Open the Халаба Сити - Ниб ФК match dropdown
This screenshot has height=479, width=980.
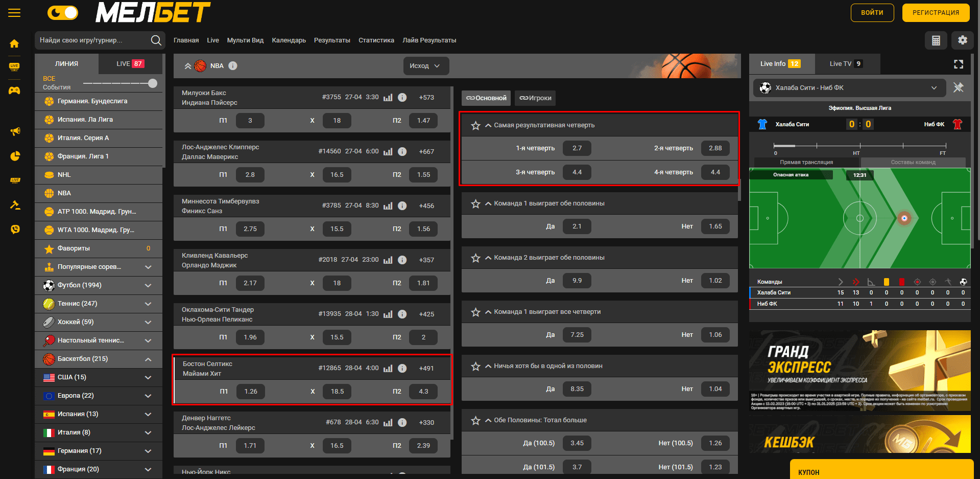(x=849, y=88)
